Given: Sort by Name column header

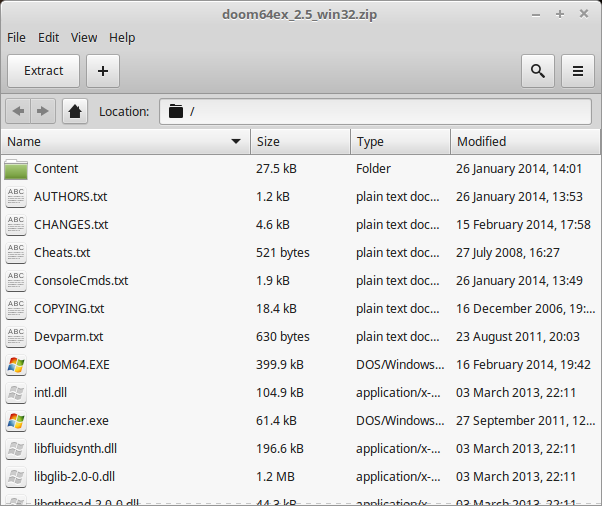Looking at the screenshot, I should click(x=126, y=142).
